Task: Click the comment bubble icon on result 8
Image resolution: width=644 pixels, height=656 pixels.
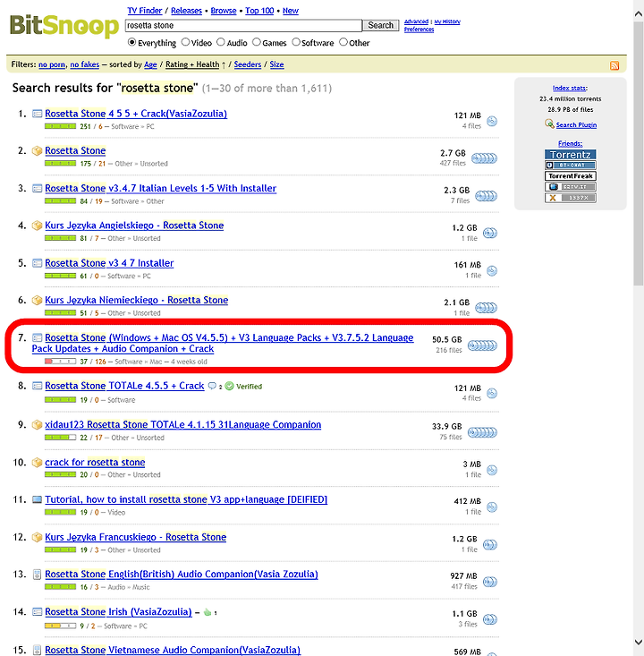Action: click(x=212, y=386)
